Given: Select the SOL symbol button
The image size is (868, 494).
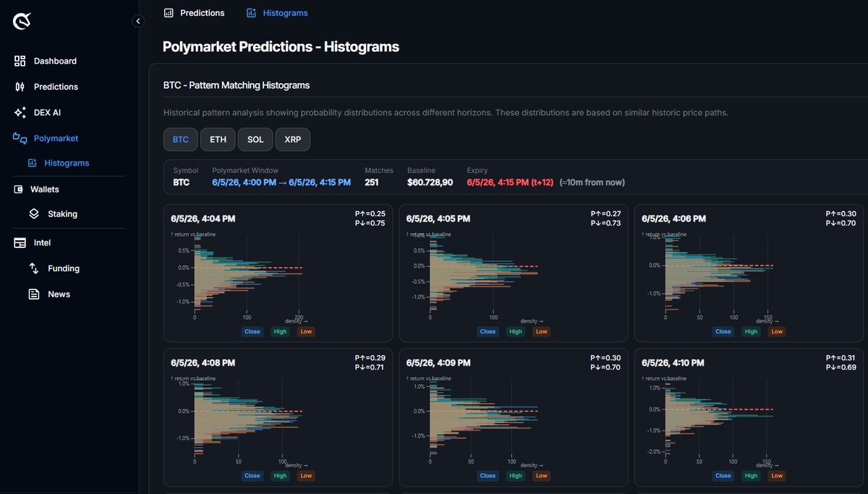Looking at the screenshot, I should (255, 140).
